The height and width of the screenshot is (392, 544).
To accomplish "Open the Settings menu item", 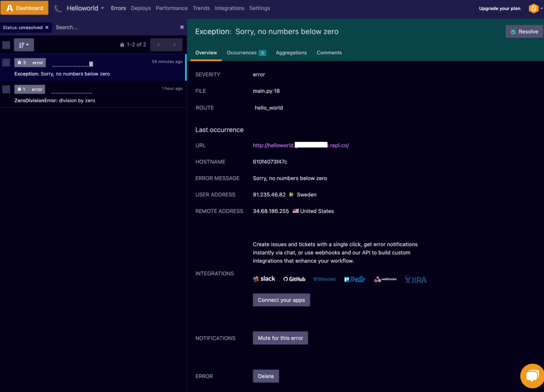I will (x=259, y=8).
